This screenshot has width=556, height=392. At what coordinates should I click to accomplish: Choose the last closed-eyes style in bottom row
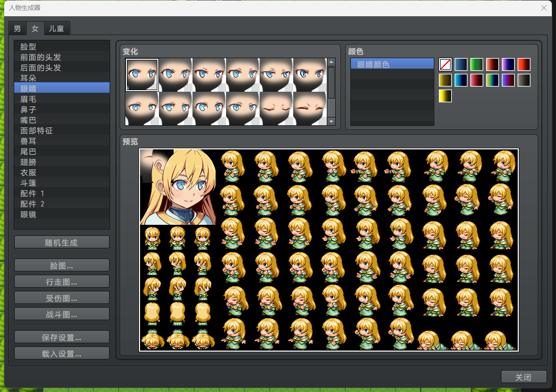pos(310,108)
